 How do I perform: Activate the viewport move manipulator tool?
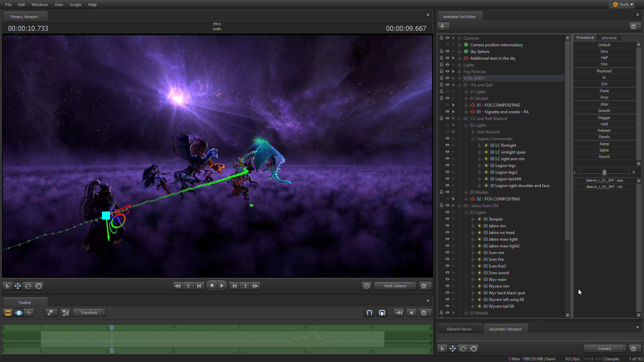pos(18,286)
